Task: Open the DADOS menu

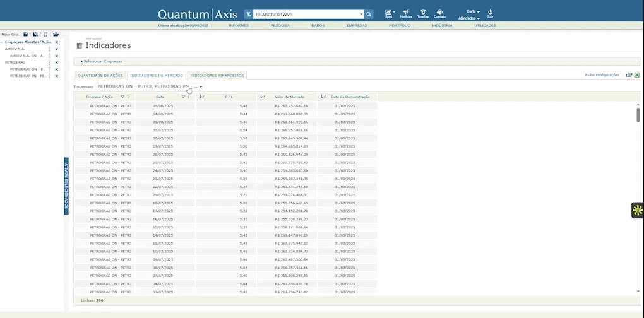Action: click(318, 25)
